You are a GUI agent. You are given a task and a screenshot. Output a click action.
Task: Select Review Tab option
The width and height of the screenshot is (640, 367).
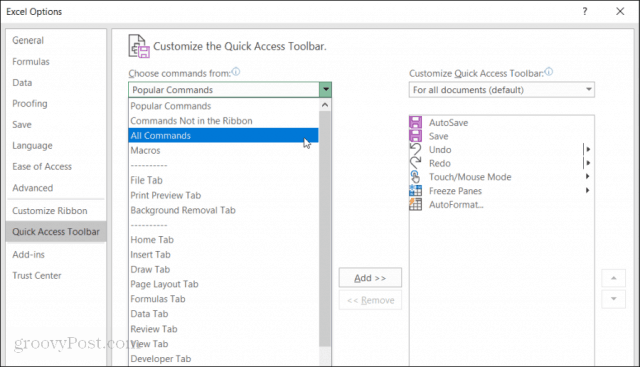coord(223,329)
